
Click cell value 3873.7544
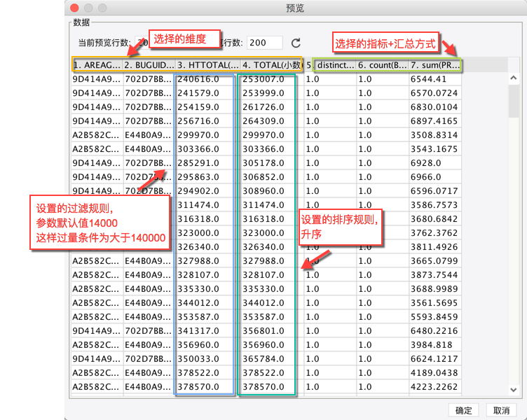pyautogui.click(x=434, y=275)
